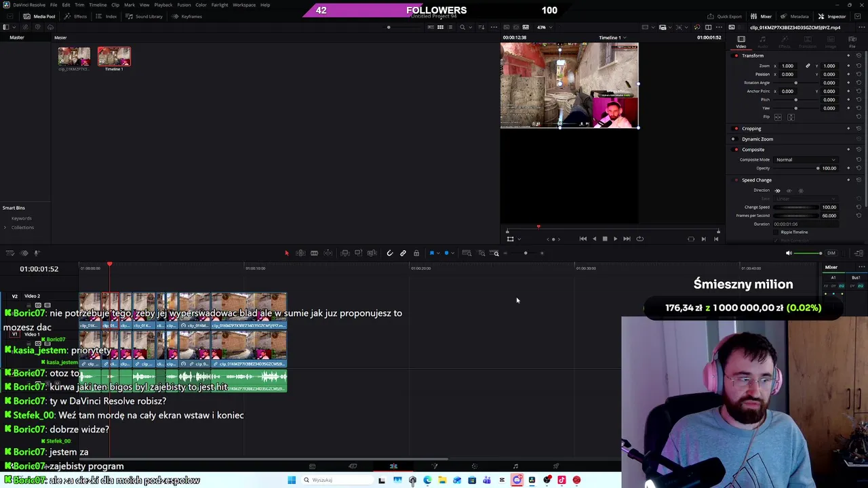Jump to the first frame
This screenshot has height=488, width=868.
pyautogui.click(x=583, y=239)
